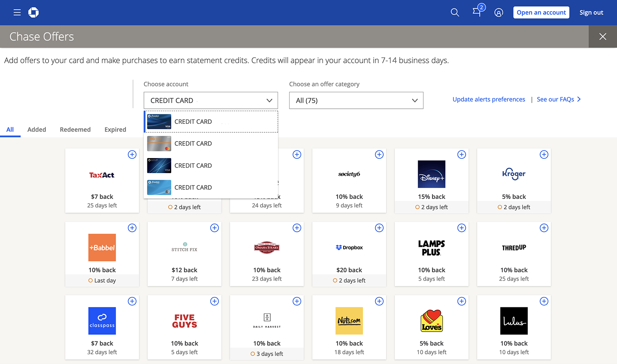Screen dimensions: 617x364
Task: Open notifications with badge 2
Action: pyautogui.click(x=477, y=12)
